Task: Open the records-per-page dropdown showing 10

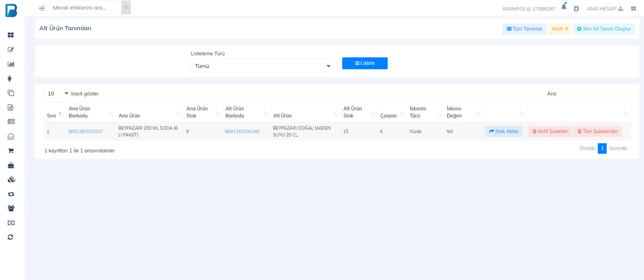Action: tap(57, 93)
